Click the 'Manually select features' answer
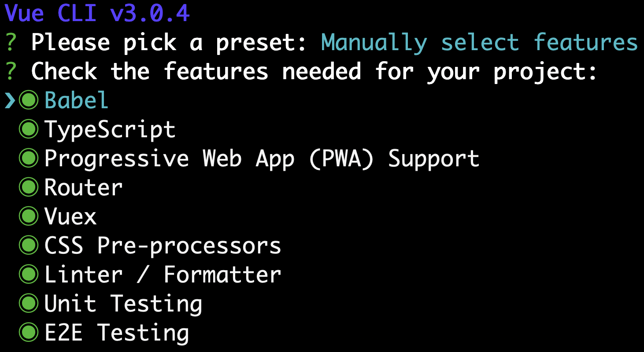The height and width of the screenshot is (352, 644). pos(479,43)
